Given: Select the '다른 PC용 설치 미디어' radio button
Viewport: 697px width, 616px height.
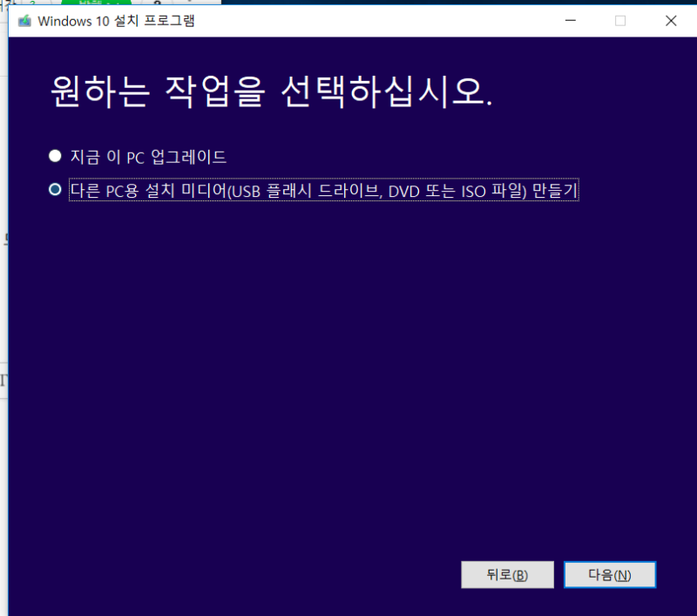Looking at the screenshot, I should point(55,190).
